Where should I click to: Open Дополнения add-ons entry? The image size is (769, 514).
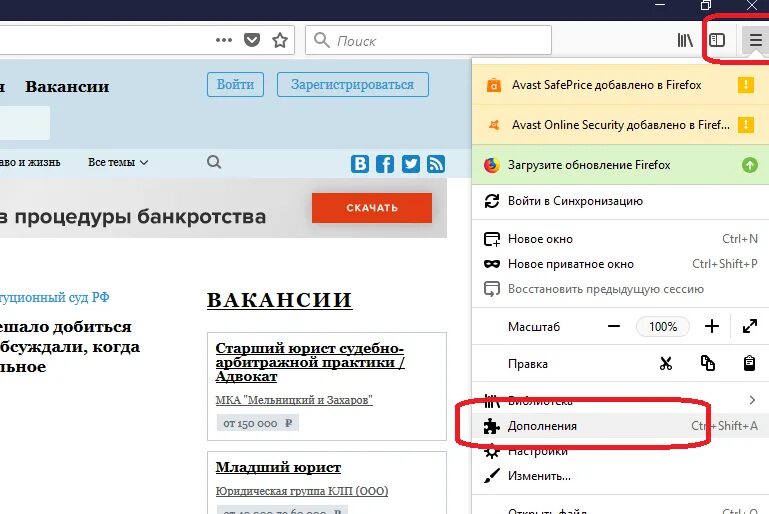point(620,426)
